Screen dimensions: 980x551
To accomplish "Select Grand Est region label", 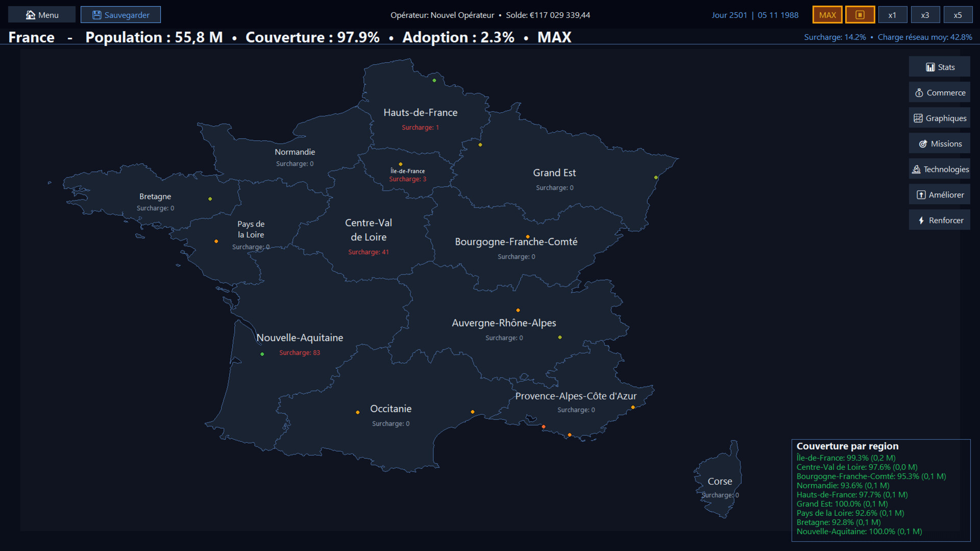I will (x=554, y=173).
